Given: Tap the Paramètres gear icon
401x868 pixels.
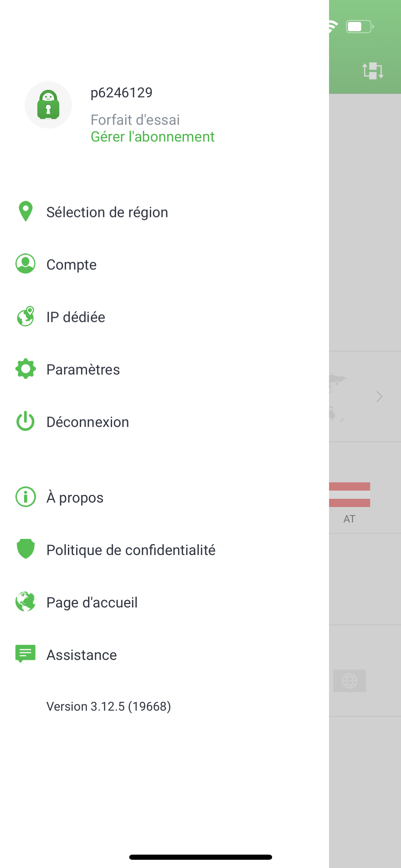Looking at the screenshot, I should (26, 369).
